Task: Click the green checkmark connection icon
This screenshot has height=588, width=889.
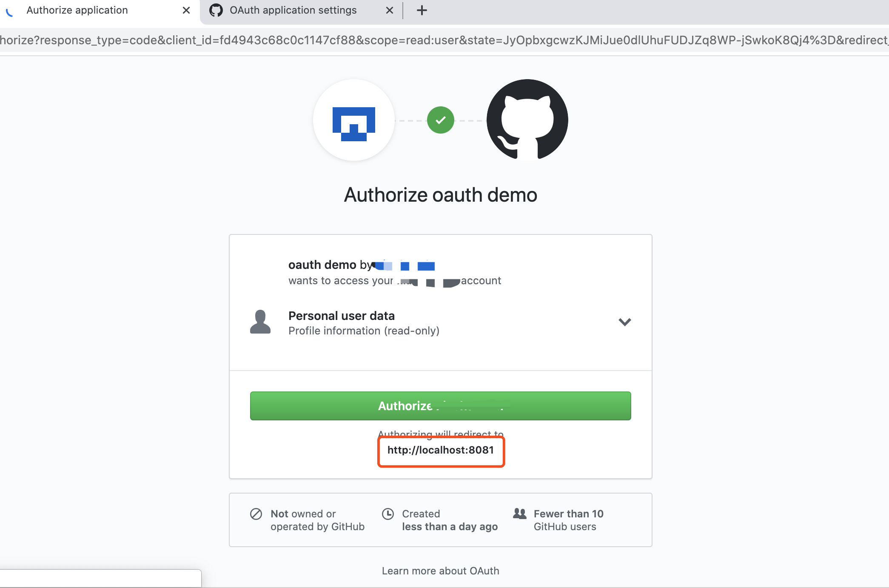Action: point(441,120)
